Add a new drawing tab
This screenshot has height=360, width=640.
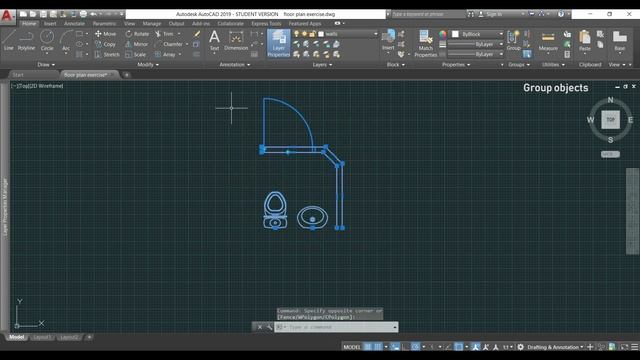pyautogui.click(x=127, y=75)
